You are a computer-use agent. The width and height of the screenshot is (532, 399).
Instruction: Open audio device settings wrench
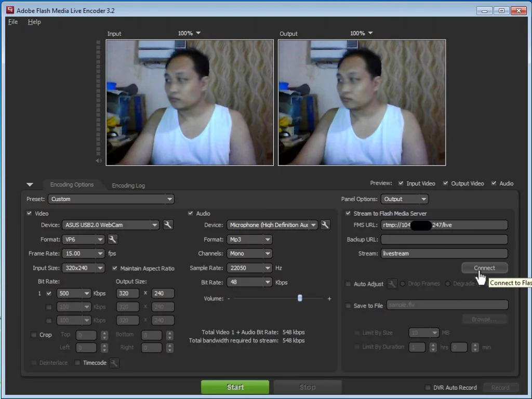[325, 224]
